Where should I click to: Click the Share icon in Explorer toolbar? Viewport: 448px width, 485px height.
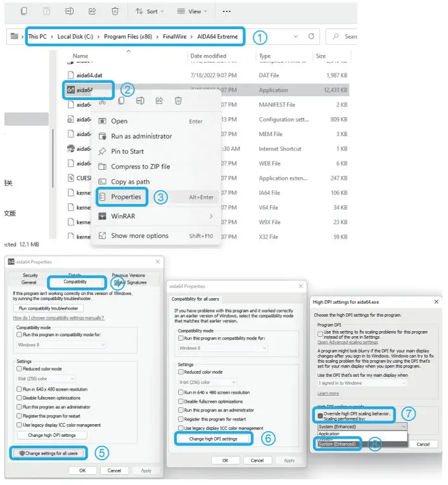pos(93,11)
